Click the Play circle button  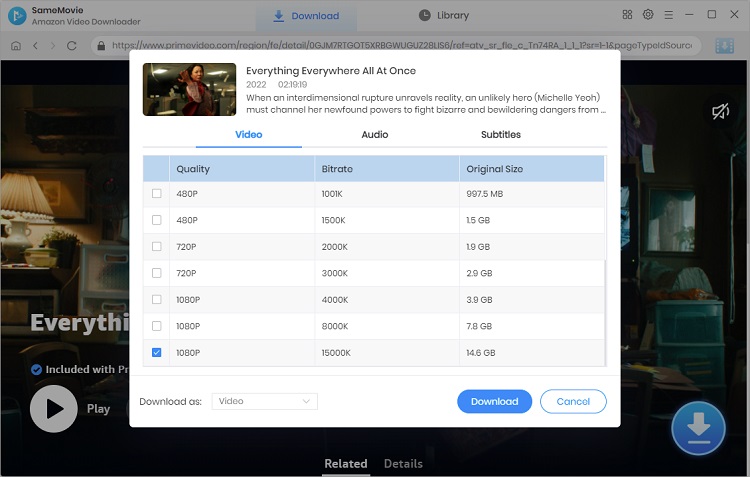tap(54, 409)
